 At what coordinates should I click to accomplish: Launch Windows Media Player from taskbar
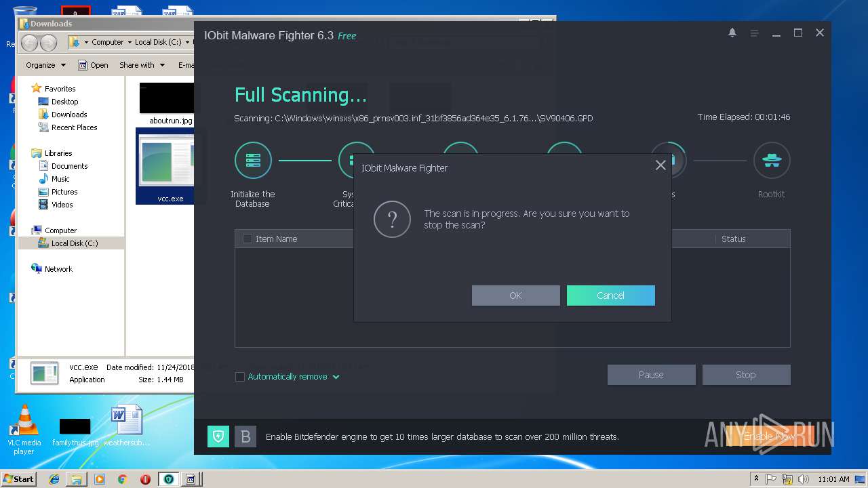coord(100,479)
